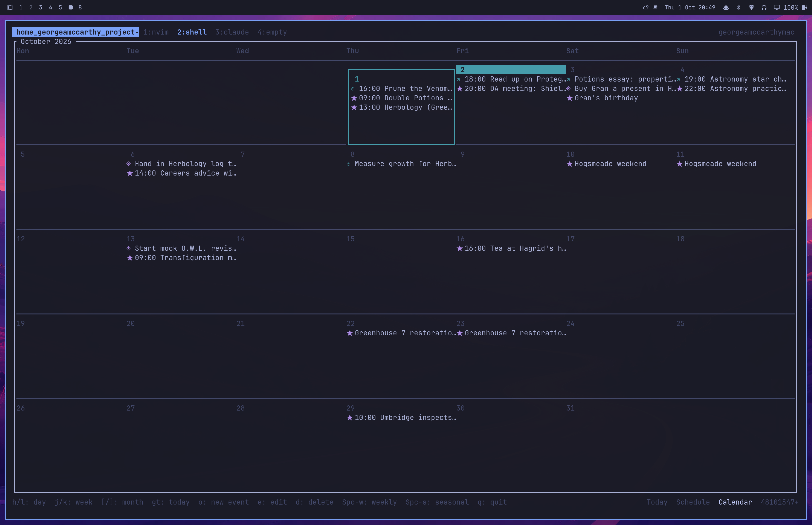Screen dimensions: 812x525
Task: Click the active workspace square indicator
Action: [70, 8]
